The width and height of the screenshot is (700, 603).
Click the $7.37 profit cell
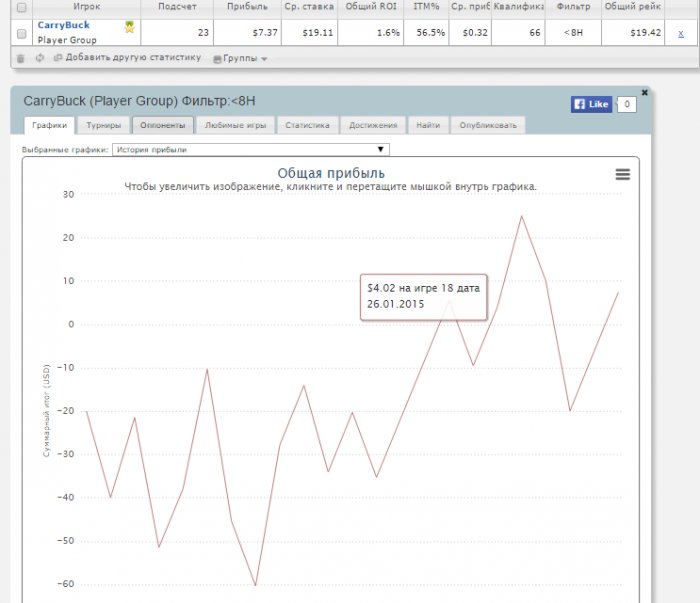(x=247, y=33)
